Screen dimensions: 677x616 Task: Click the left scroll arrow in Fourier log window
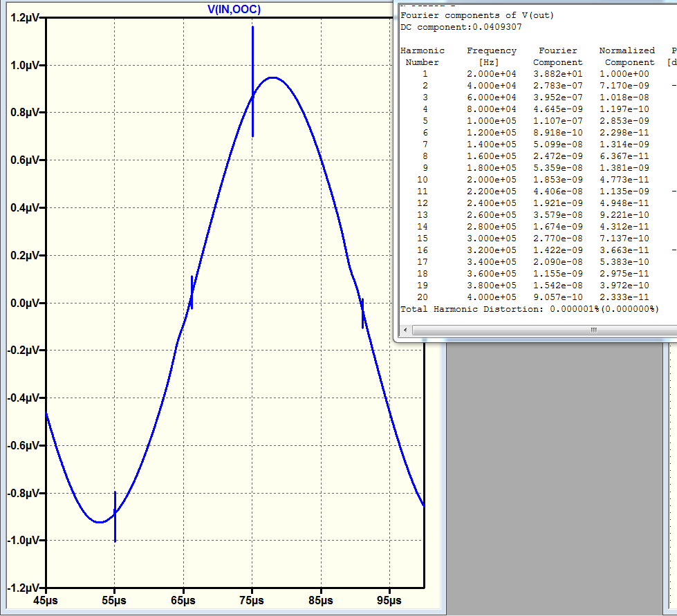(x=405, y=330)
